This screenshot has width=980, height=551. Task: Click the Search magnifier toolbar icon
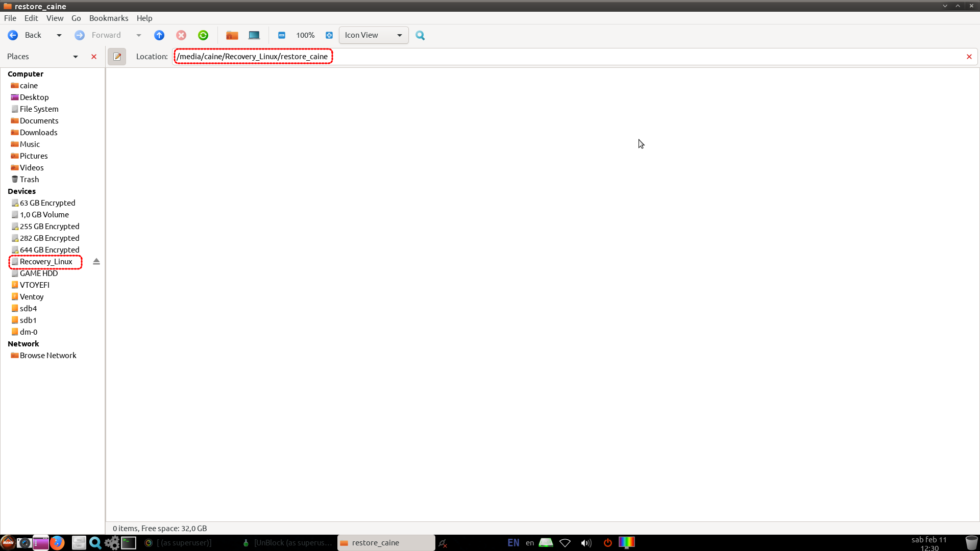pyautogui.click(x=420, y=35)
